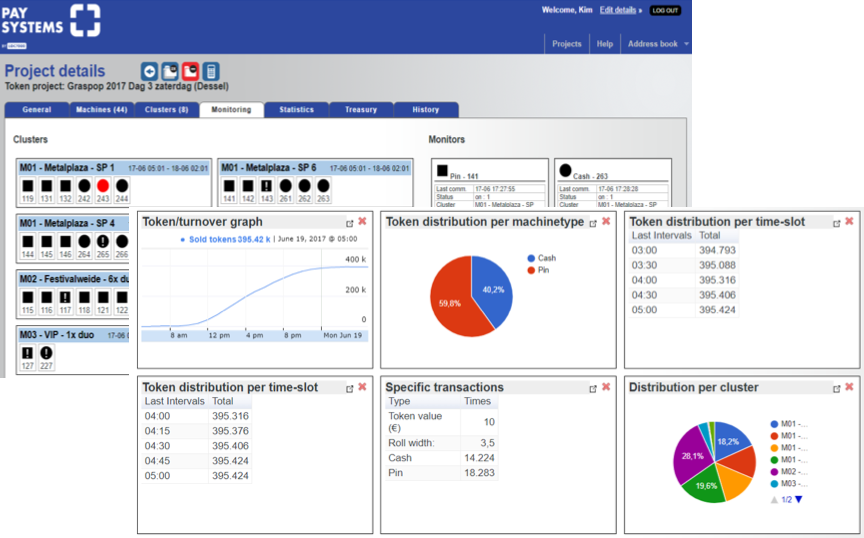This screenshot has height=538, width=864.
Task: Open the Machines (44) tab
Action: pyautogui.click(x=100, y=110)
